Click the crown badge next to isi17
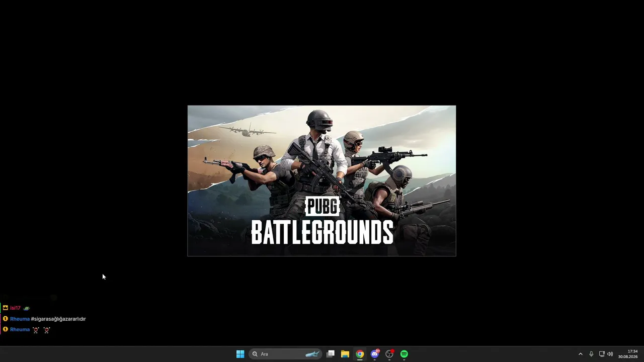 click(5, 308)
